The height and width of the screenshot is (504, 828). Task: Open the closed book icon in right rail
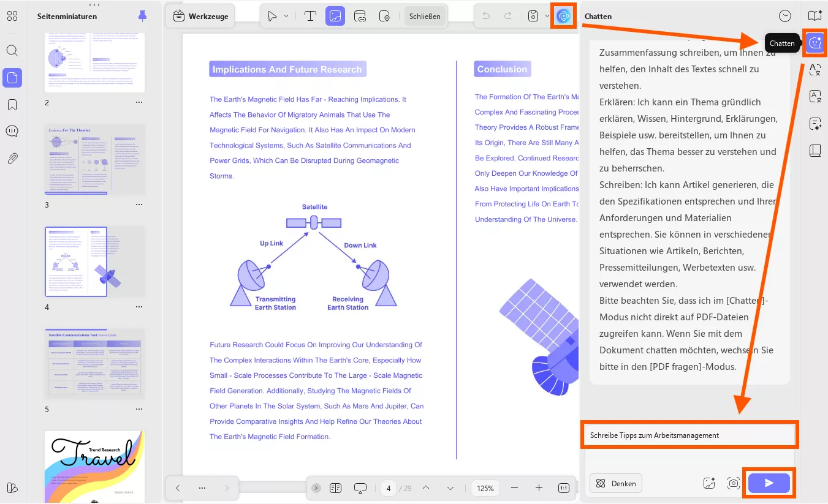click(815, 151)
